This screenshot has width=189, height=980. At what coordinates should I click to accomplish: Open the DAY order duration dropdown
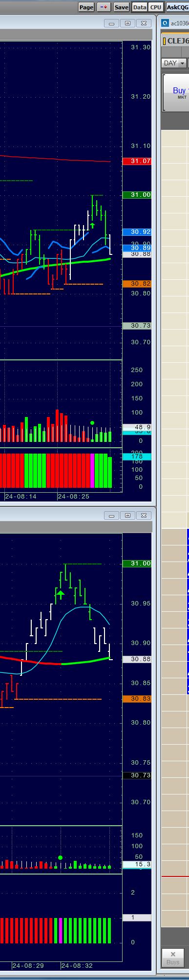pos(174,63)
